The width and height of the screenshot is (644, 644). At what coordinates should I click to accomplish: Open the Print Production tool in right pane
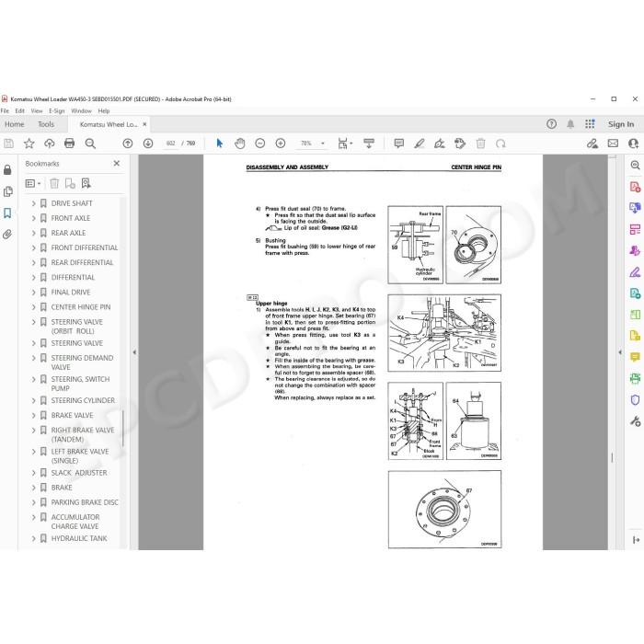635,378
